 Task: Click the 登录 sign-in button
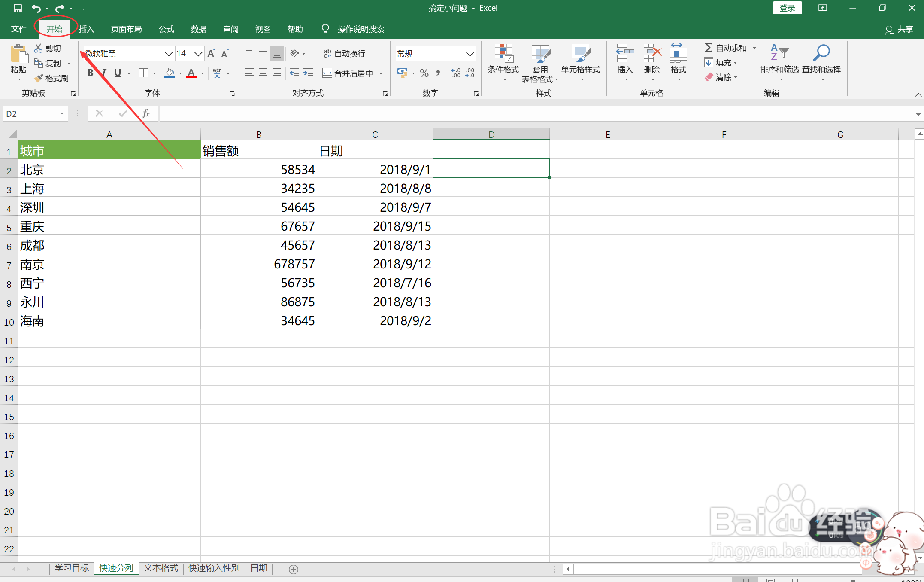coord(787,8)
